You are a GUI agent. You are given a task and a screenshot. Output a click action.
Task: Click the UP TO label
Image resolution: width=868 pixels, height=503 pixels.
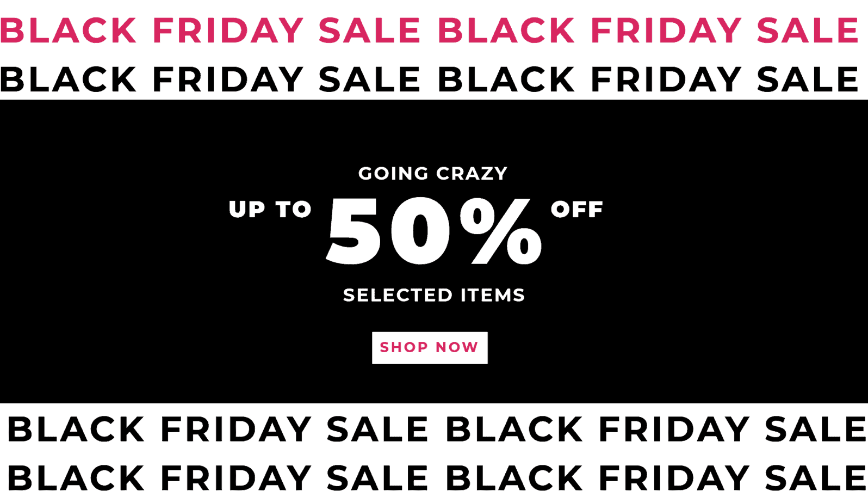pyautogui.click(x=270, y=209)
